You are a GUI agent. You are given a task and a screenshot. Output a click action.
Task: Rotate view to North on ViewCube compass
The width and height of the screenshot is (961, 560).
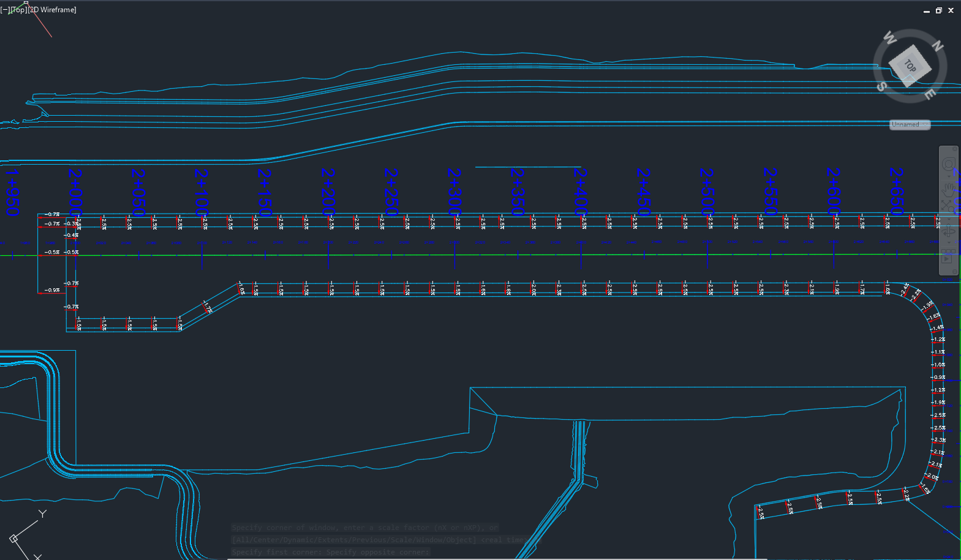coord(937,46)
